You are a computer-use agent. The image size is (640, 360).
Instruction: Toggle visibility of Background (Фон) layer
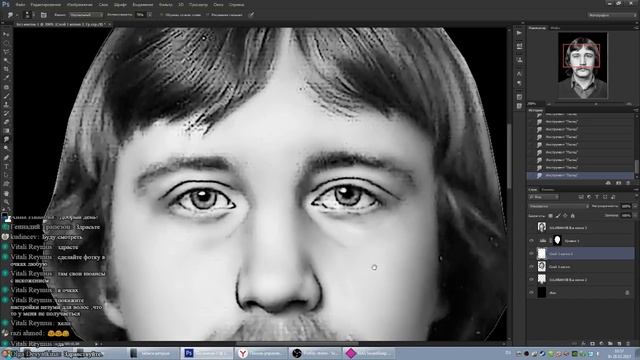tap(531, 293)
